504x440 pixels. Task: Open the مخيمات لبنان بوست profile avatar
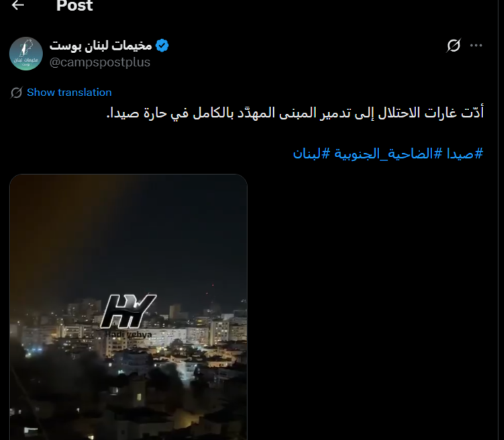pyautogui.click(x=26, y=53)
